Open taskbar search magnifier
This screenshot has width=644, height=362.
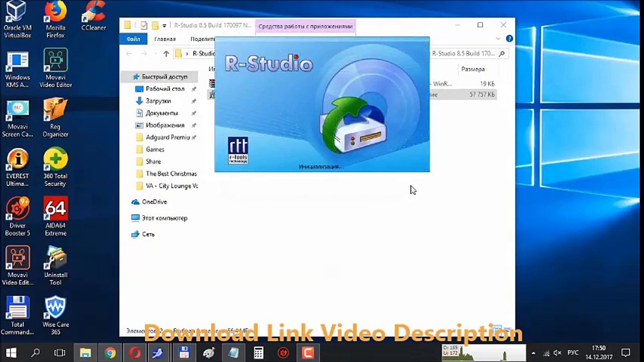(x=36, y=353)
